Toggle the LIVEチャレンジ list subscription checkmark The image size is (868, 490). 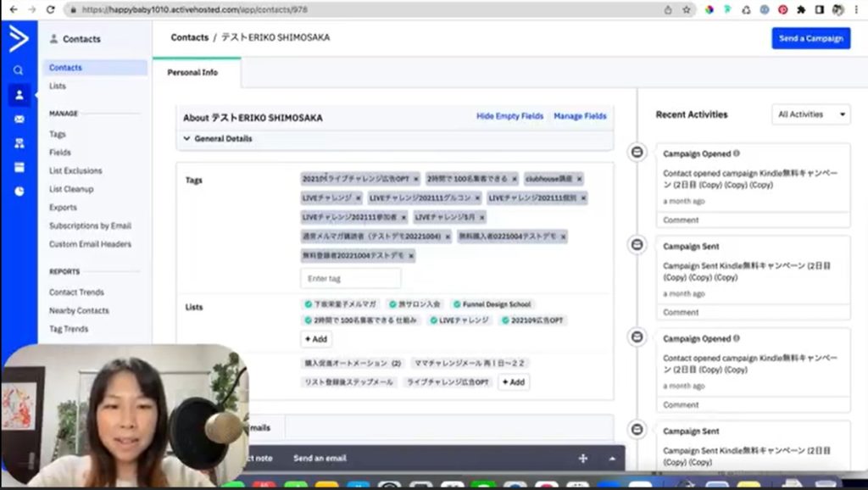pos(432,320)
